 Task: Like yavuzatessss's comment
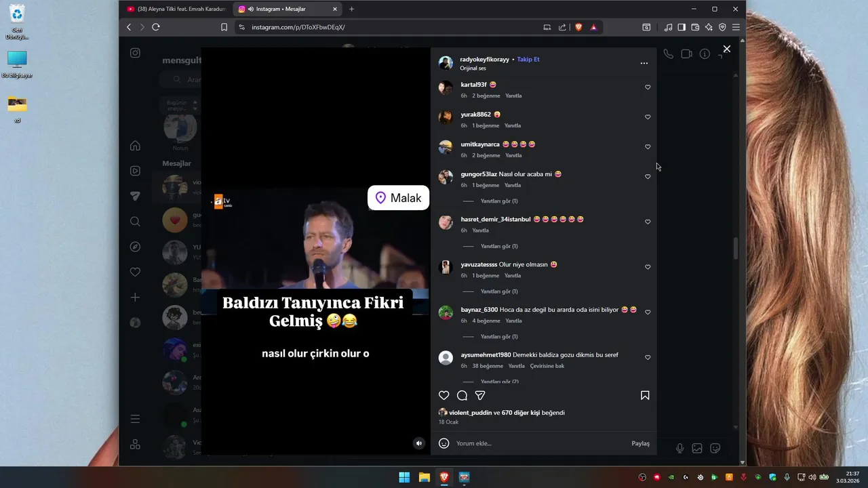click(648, 267)
